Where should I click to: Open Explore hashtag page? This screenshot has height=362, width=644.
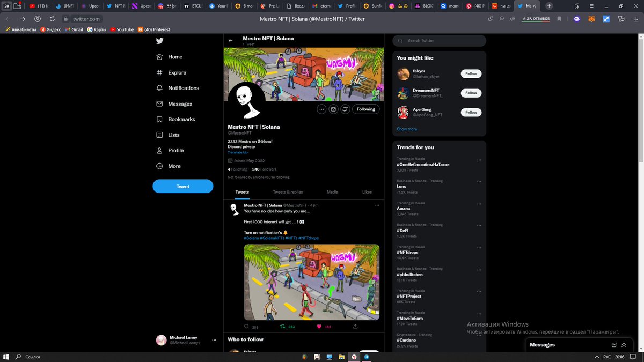171,72
